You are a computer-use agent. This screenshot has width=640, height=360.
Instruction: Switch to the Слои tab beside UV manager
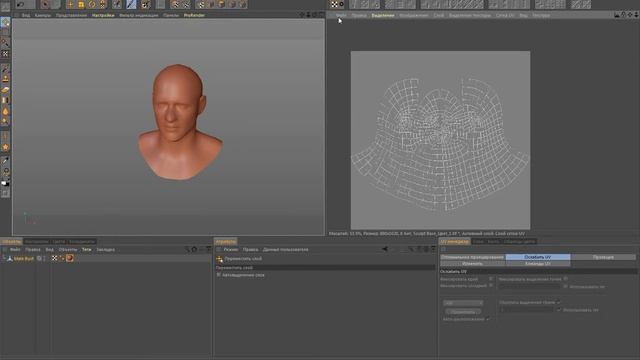(478, 242)
